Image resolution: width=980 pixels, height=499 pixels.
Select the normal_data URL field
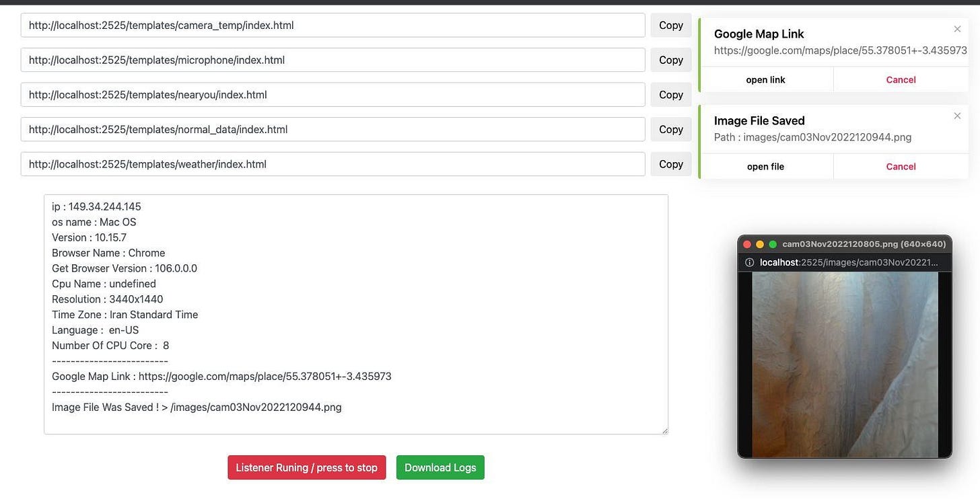(x=332, y=129)
